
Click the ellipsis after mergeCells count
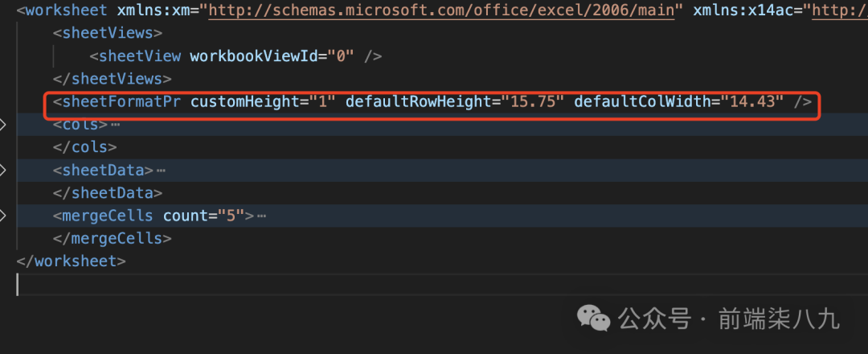261,216
